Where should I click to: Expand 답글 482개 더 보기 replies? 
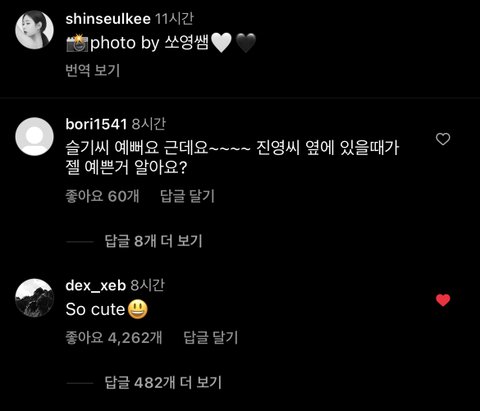tap(163, 382)
